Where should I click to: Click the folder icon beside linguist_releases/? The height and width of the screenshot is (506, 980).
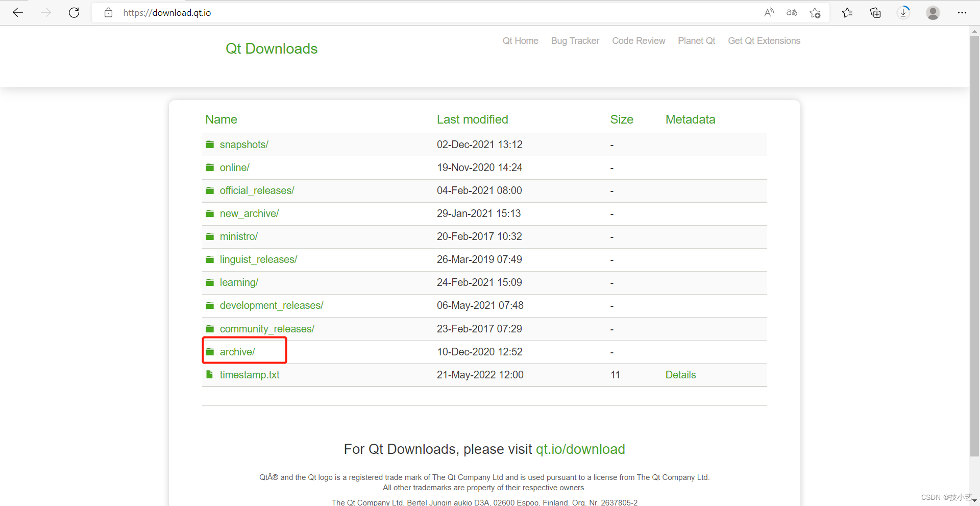[210, 259]
